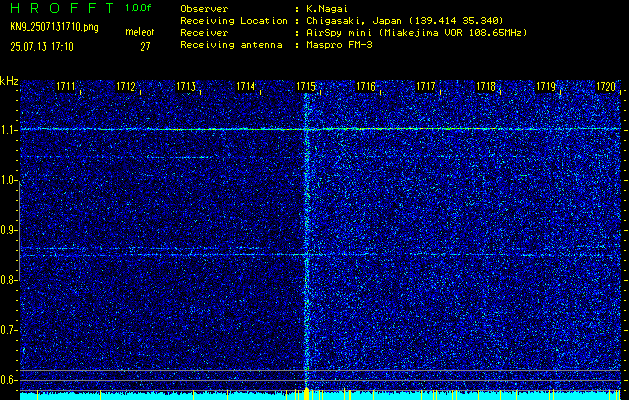Screen dimensions: 629x400
Task: Select the 1713 time marker
Action: click(x=185, y=86)
